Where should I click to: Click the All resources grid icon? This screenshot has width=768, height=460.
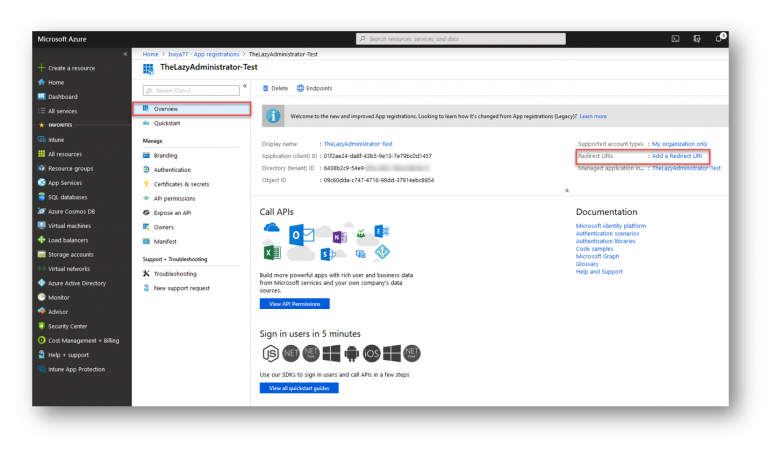(42, 154)
